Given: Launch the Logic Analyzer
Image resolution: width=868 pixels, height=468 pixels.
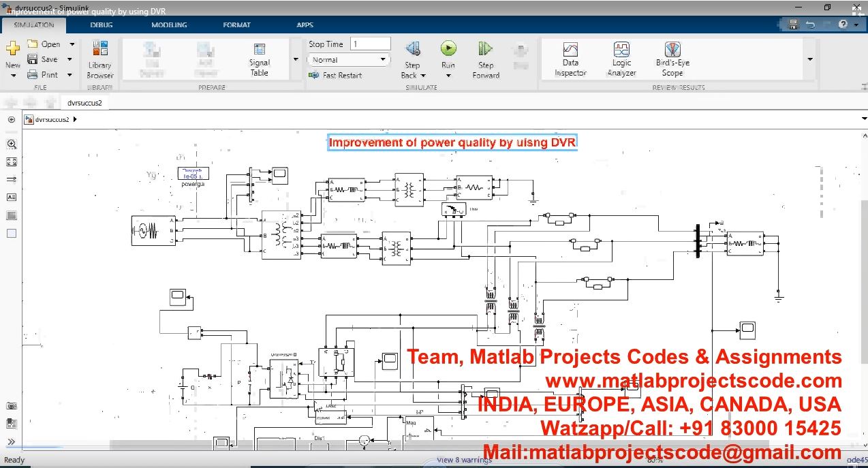Looking at the screenshot, I should click(621, 59).
